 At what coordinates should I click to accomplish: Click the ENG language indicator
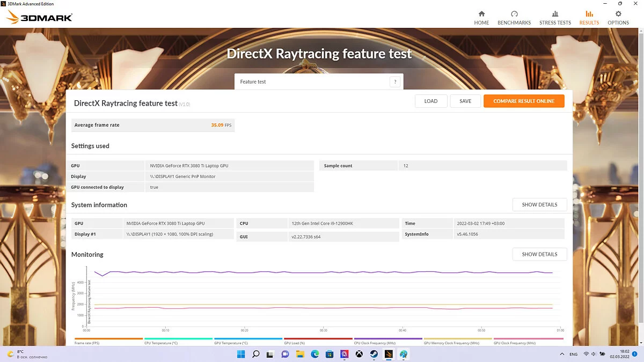(x=574, y=354)
